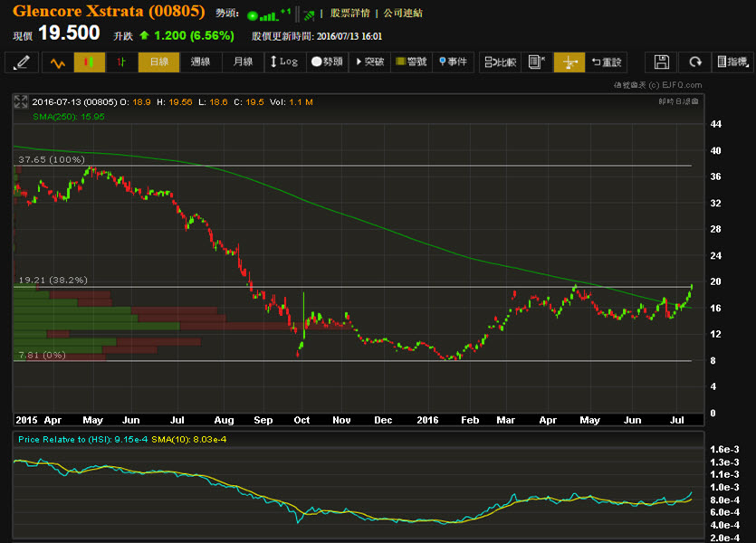Toggle the 警號 alert markers
The image size is (756, 543).
[411, 62]
